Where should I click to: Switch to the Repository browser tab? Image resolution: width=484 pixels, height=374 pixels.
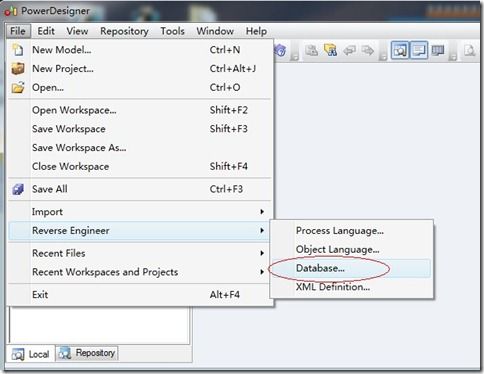(x=87, y=353)
